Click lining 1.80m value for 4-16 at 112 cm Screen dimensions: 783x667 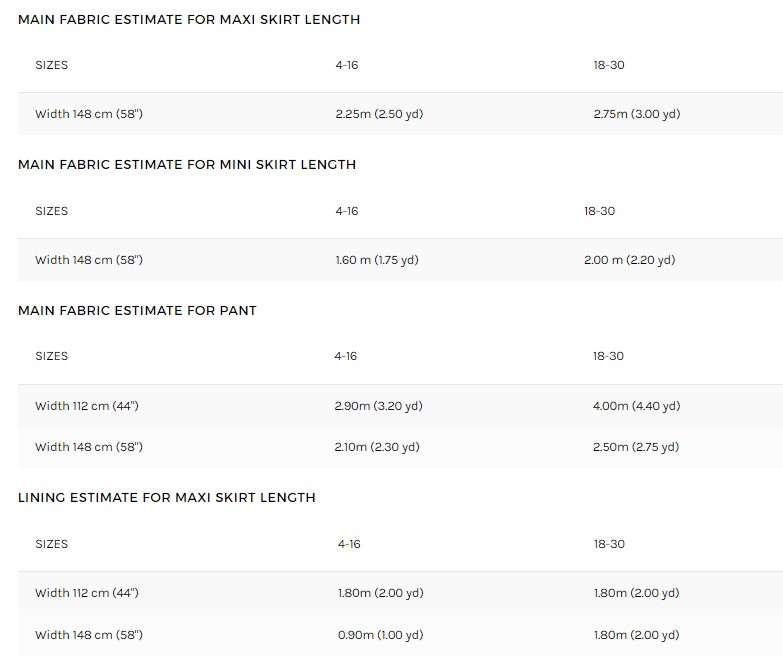380,593
